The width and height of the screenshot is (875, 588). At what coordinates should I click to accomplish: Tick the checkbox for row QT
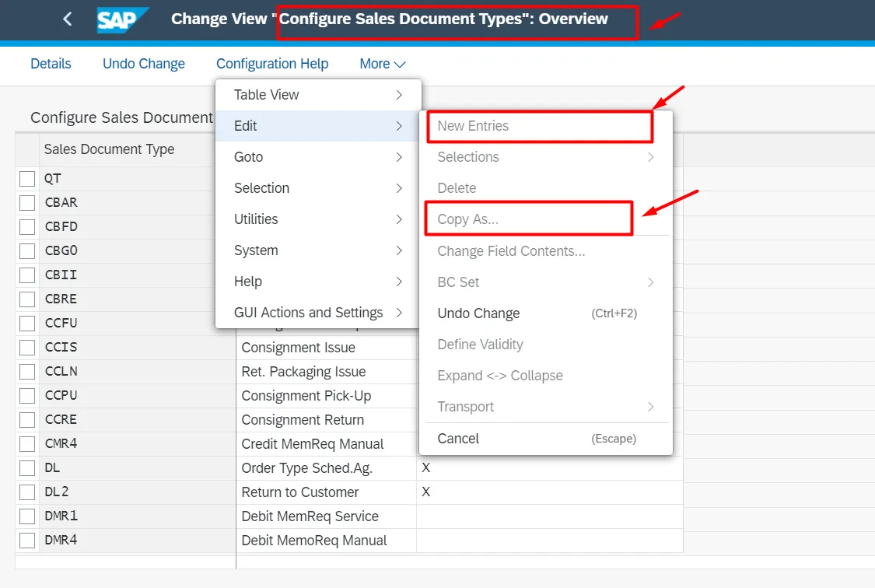tap(27, 179)
